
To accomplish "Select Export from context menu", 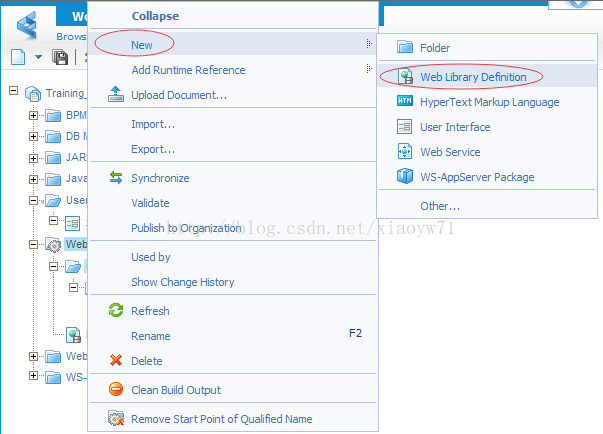I will point(153,149).
